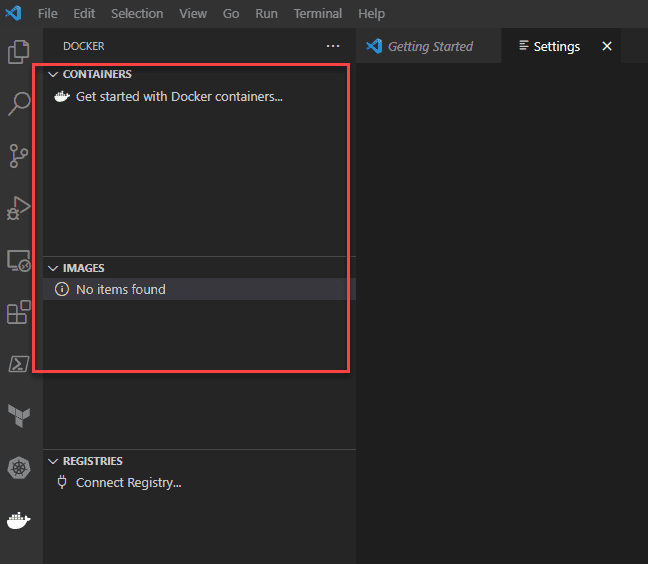Close the Settings tab
Screen dimensions: 648x564
click(607, 46)
